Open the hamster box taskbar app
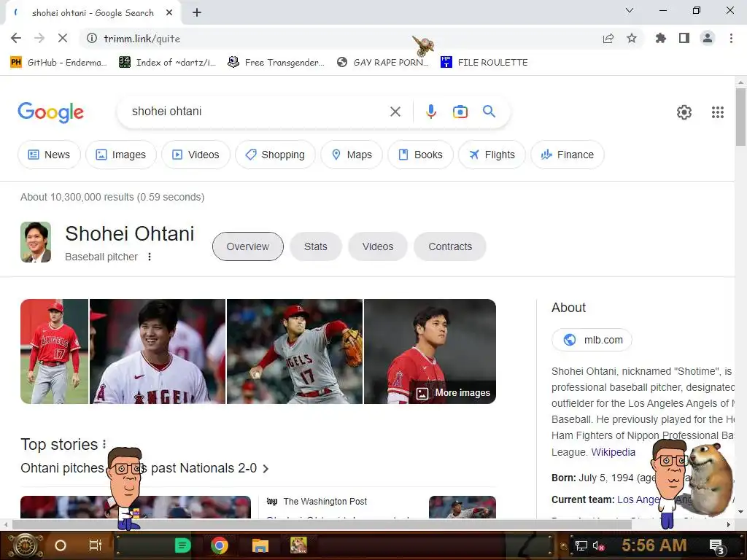 [x=298, y=545]
